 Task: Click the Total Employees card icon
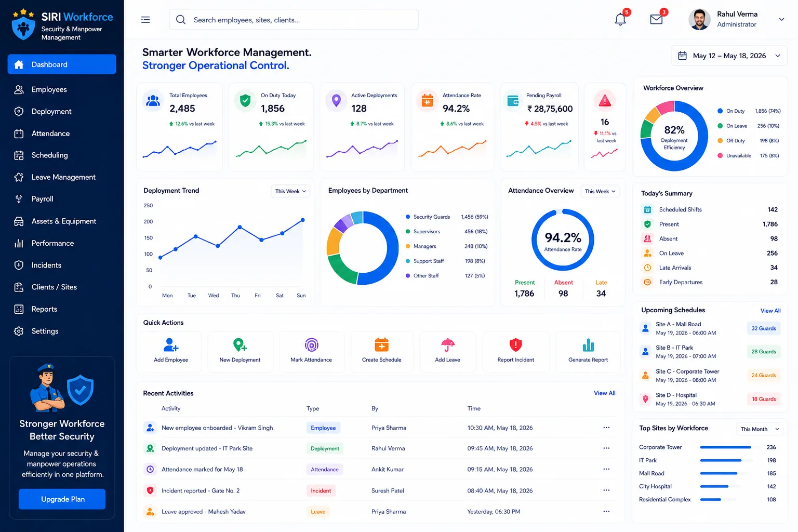click(153, 101)
